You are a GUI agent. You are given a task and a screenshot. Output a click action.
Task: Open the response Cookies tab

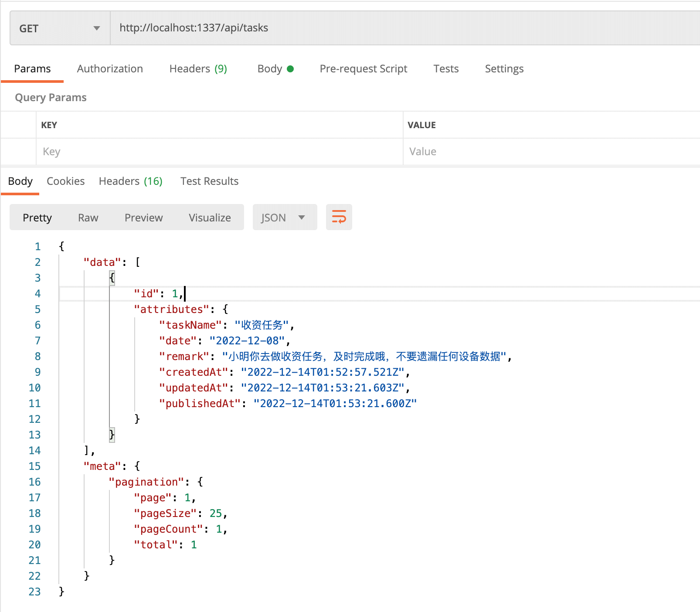[66, 181]
